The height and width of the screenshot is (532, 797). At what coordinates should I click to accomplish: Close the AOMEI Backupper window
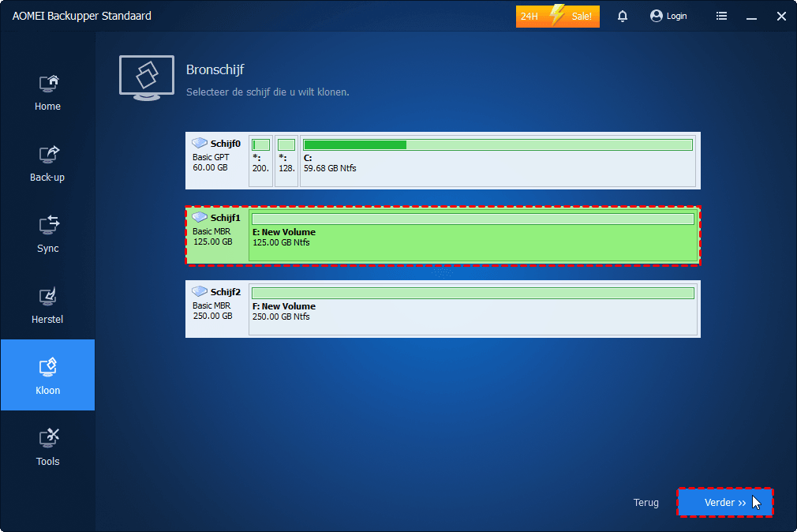click(782, 17)
